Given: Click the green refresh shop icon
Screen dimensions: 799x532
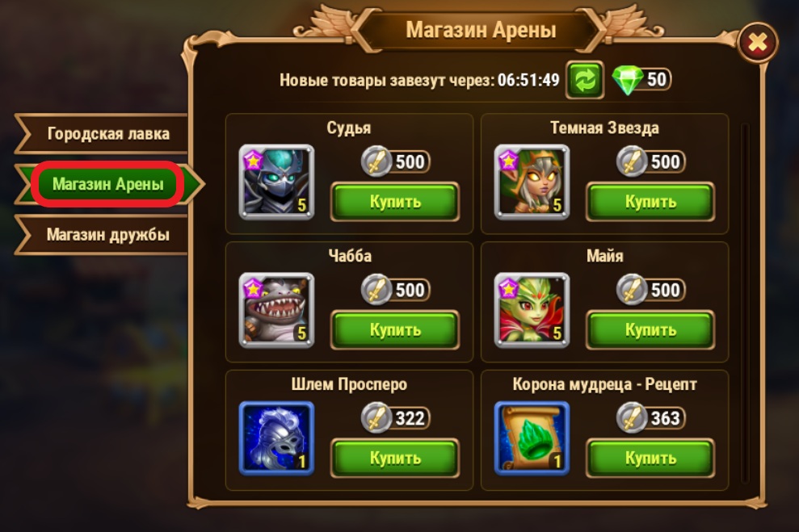Looking at the screenshot, I should click(585, 80).
